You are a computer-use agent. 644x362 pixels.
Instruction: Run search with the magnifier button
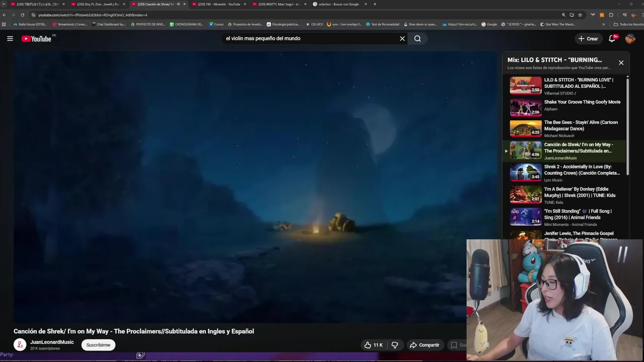click(418, 39)
